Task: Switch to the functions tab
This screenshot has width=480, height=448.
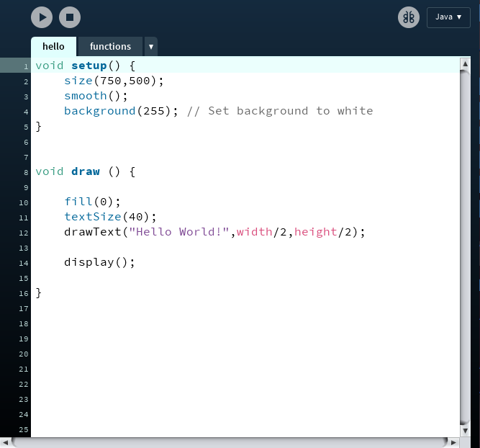Action: point(110,47)
